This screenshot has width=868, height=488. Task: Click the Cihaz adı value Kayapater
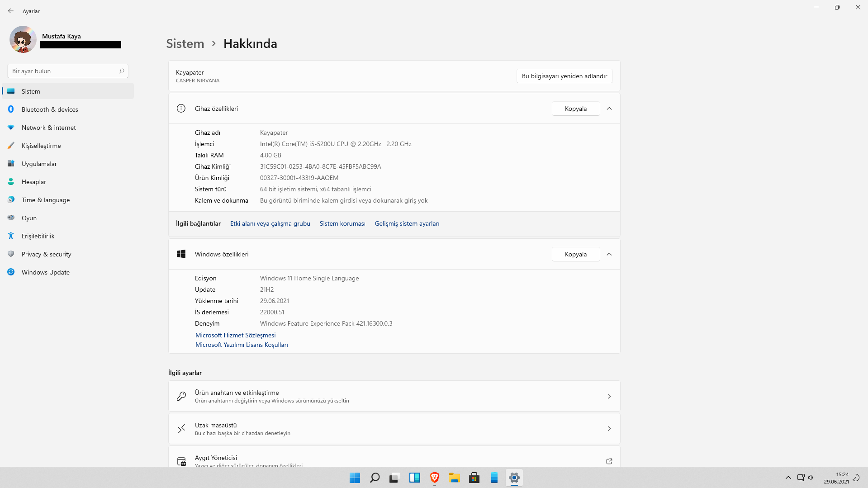tap(274, 133)
